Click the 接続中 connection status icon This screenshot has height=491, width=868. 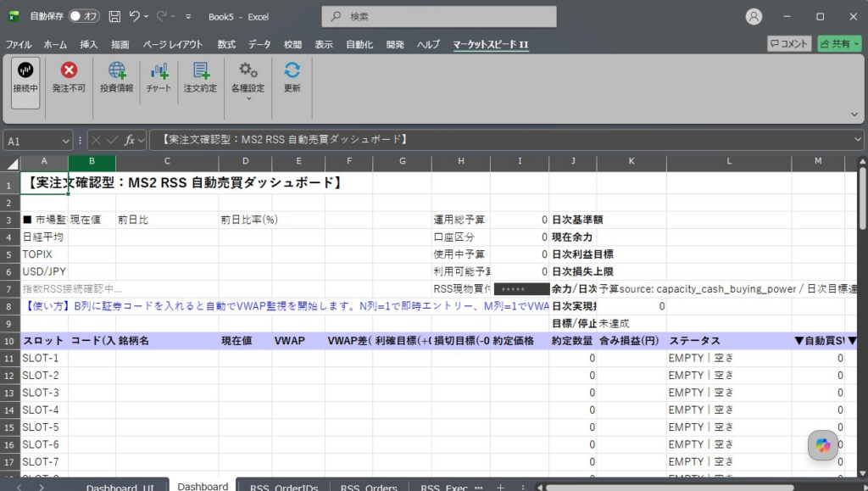(x=25, y=70)
